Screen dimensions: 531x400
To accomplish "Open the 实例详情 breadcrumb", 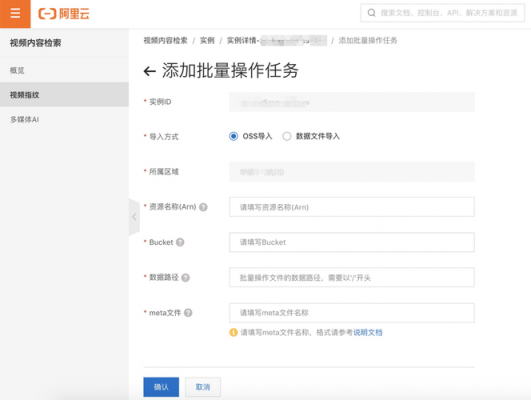I will click(x=276, y=41).
